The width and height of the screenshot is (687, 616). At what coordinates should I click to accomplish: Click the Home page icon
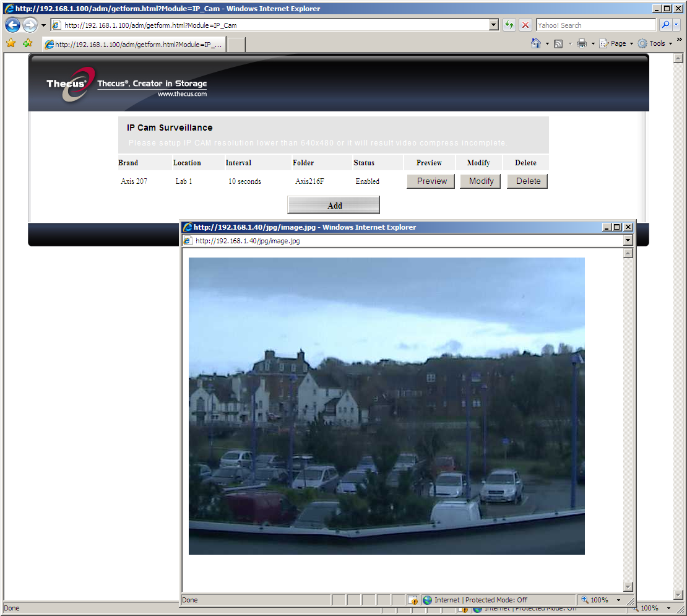(x=535, y=43)
